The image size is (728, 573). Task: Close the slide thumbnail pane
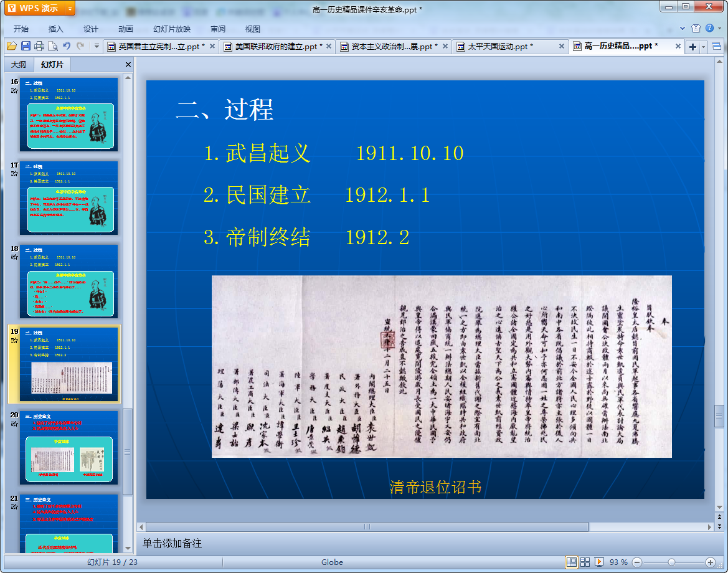128,65
